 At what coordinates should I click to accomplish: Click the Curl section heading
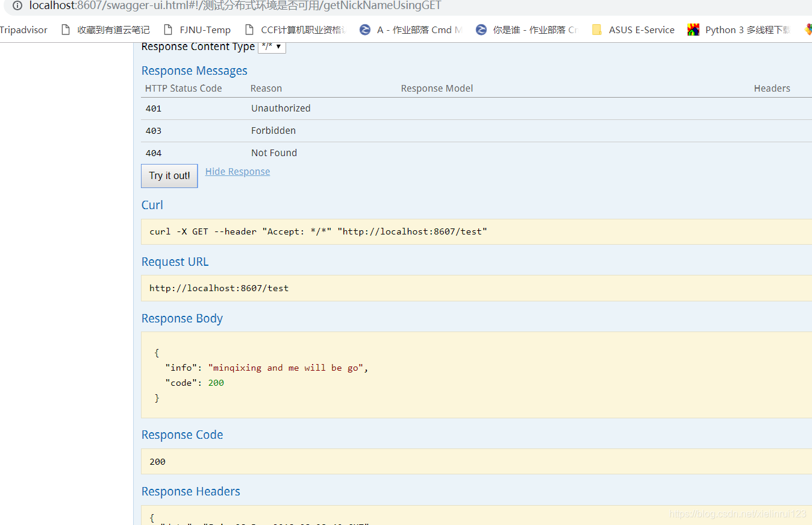tap(152, 205)
